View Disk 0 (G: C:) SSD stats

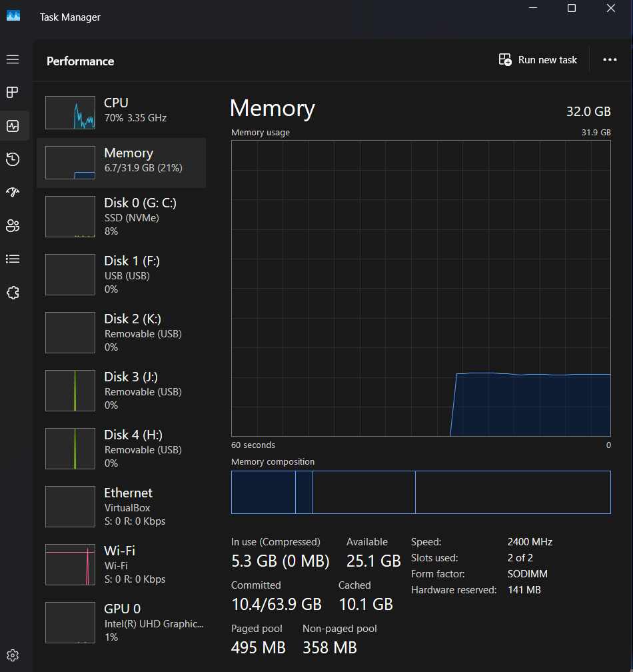click(121, 217)
